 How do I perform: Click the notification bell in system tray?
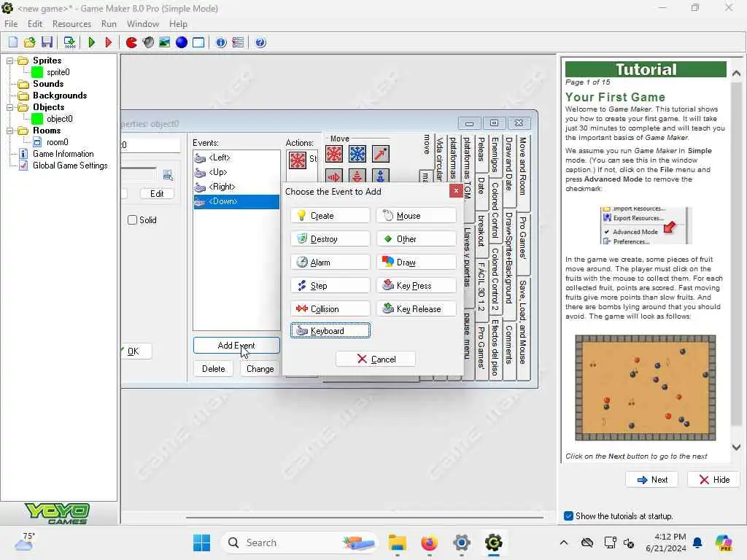697,542
